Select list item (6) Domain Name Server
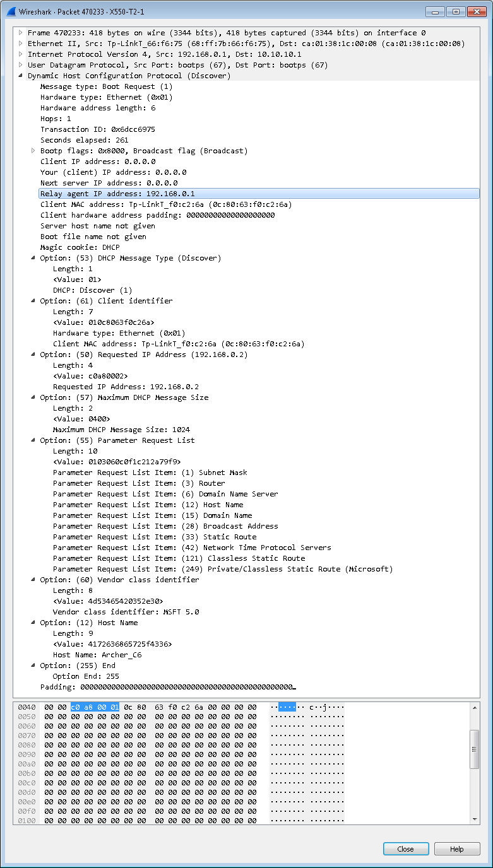The height and width of the screenshot is (868, 493). pyautogui.click(x=165, y=494)
